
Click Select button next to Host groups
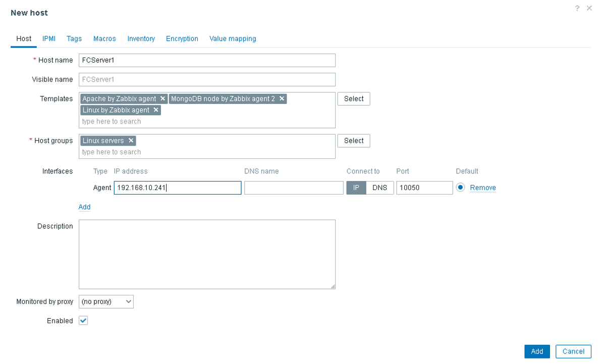pos(354,141)
